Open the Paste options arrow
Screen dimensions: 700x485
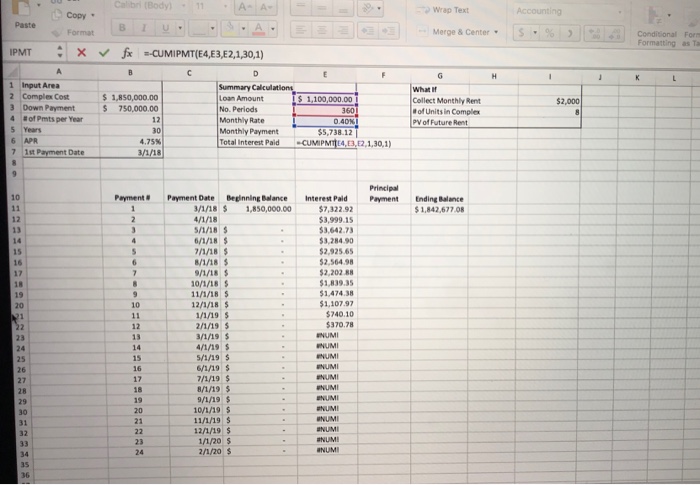[x=38, y=5]
